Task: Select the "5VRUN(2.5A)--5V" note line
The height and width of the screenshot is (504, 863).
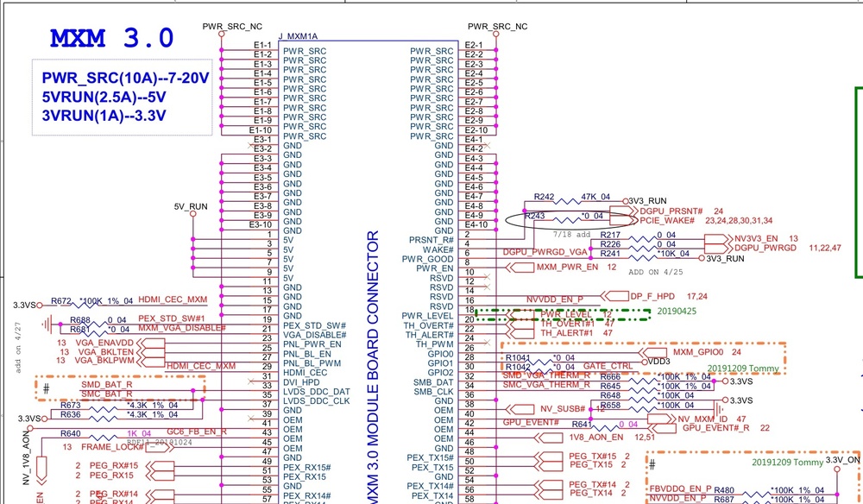Action: 104,98
